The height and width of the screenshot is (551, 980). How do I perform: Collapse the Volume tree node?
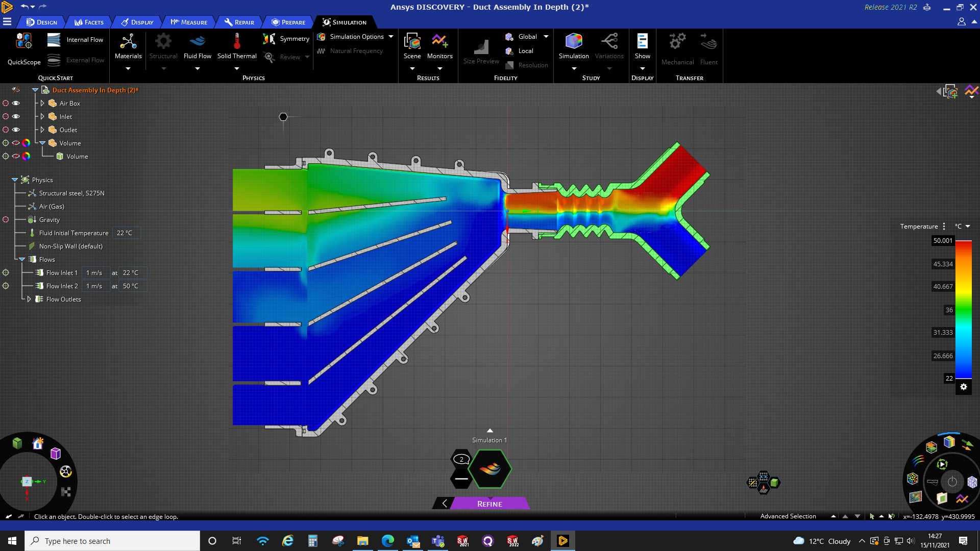point(42,143)
